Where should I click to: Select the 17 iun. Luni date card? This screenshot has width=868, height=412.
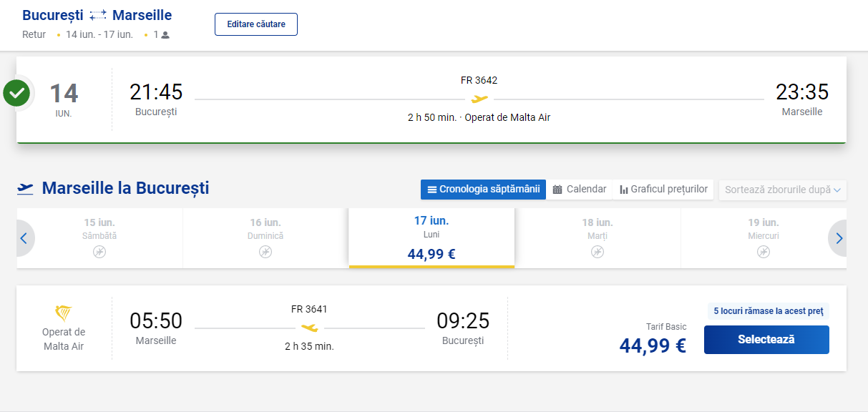431,238
